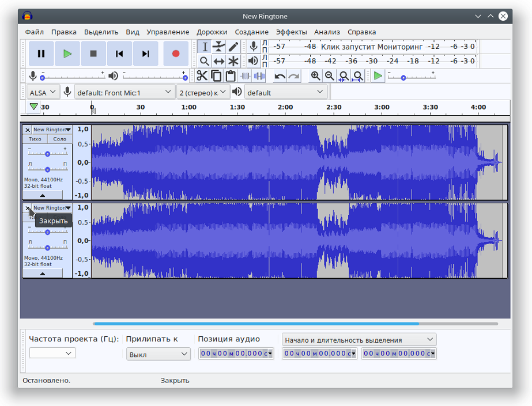This screenshot has width=532, height=406.
Task: Click the red Record button
Action: (x=176, y=54)
